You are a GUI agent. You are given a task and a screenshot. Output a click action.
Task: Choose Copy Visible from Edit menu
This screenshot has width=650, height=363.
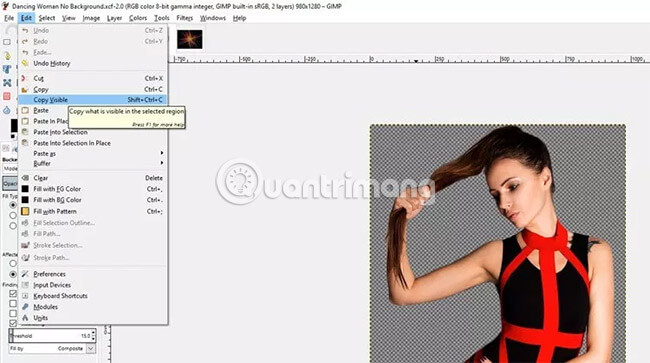point(92,100)
